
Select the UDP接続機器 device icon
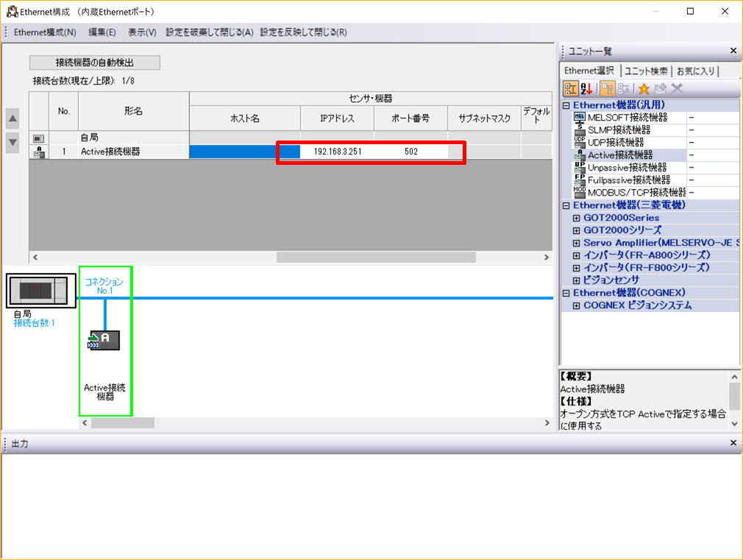point(580,142)
